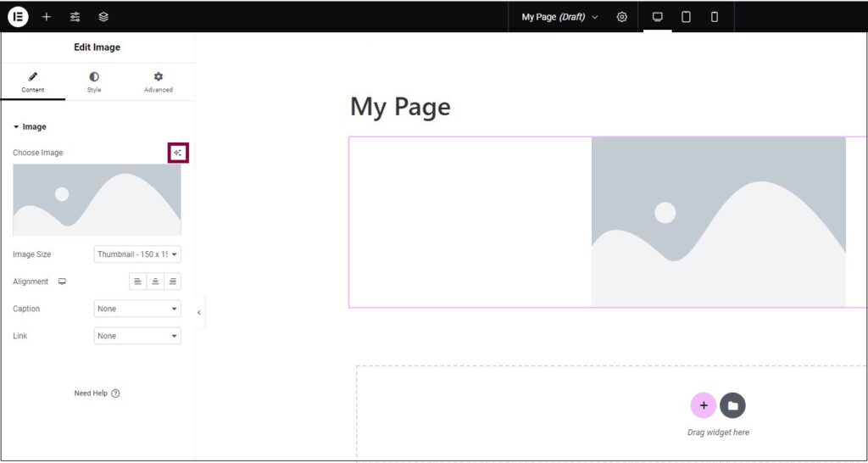This screenshot has height=463, width=868.
Task: Switch to the Style tab
Action: 94,81
